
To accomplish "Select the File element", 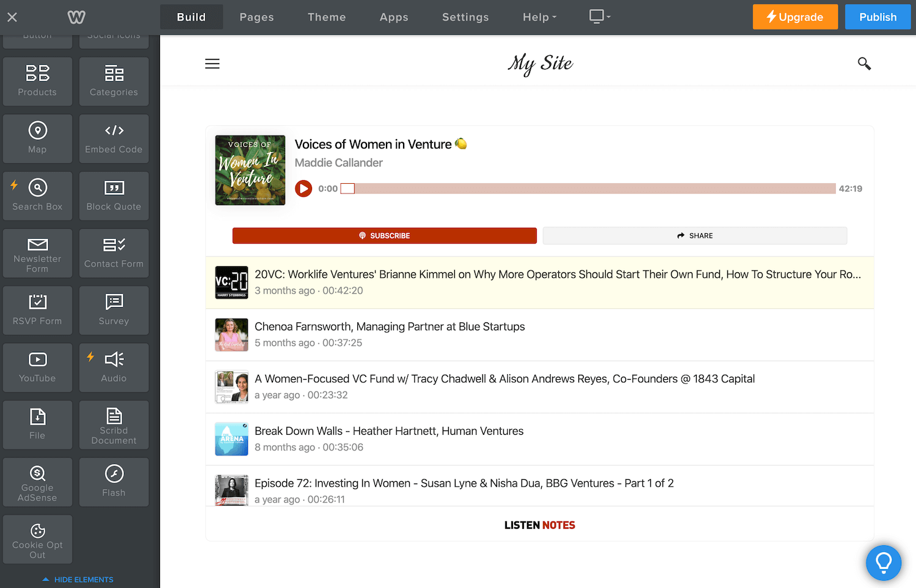I will pos(37,425).
